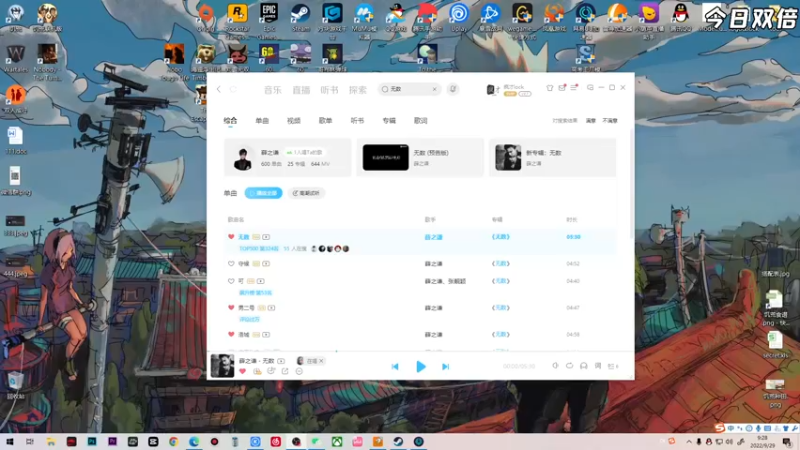This screenshot has width=800, height=450.
Task: Like the song 可 with its heart icon
Action: 231,281
